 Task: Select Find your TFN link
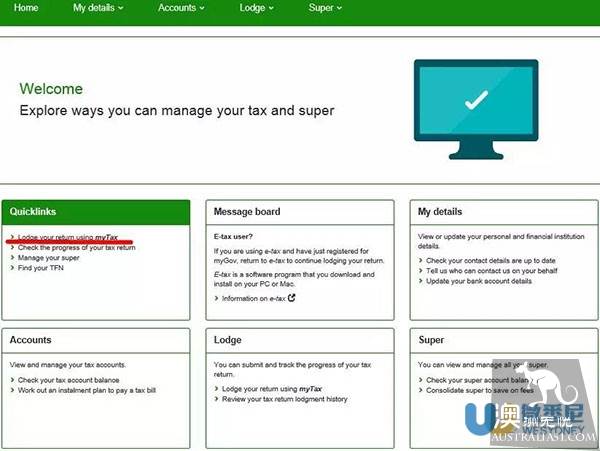[x=41, y=268]
